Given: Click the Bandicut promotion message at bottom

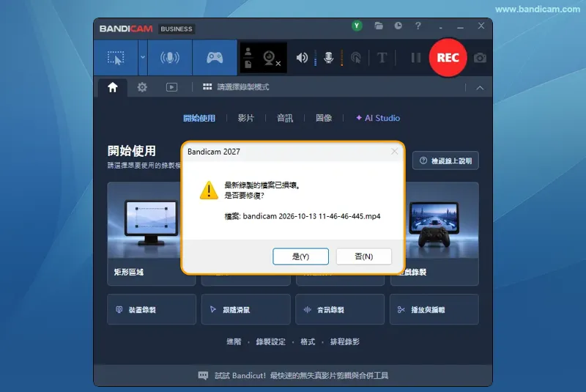Looking at the screenshot, I should pos(302,376).
